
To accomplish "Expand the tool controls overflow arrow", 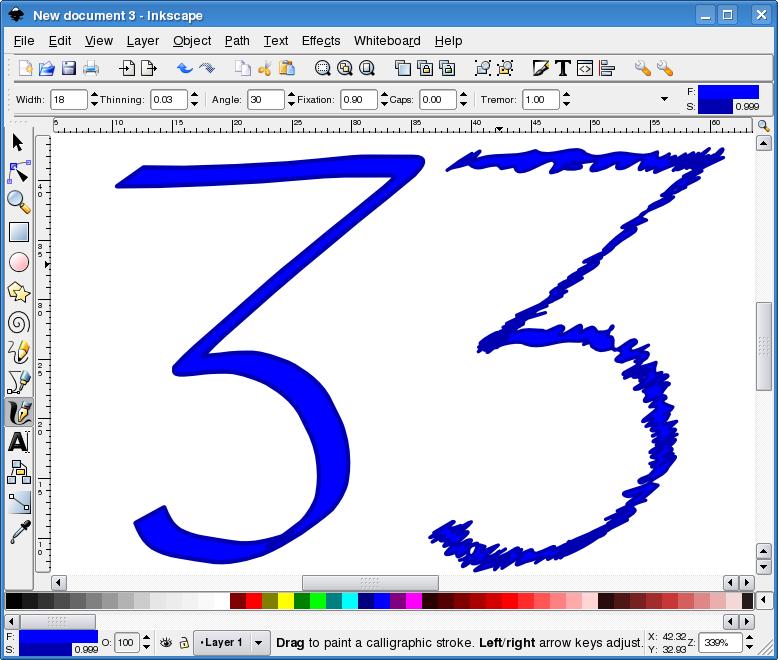I will tap(665, 99).
